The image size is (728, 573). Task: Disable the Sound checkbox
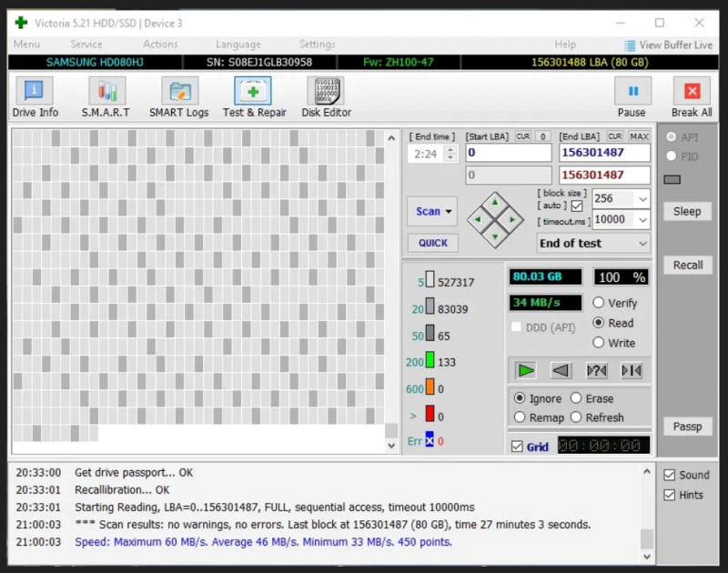point(670,475)
